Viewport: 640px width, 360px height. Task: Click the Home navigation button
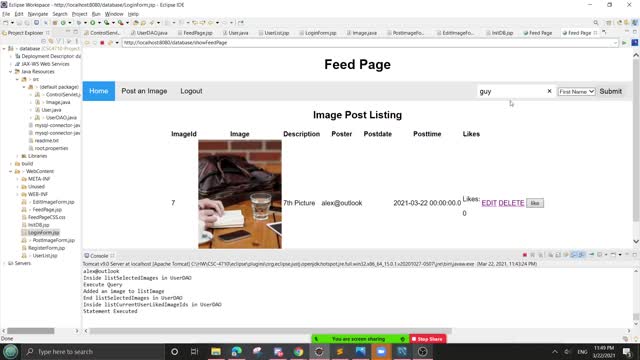(99, 91)
